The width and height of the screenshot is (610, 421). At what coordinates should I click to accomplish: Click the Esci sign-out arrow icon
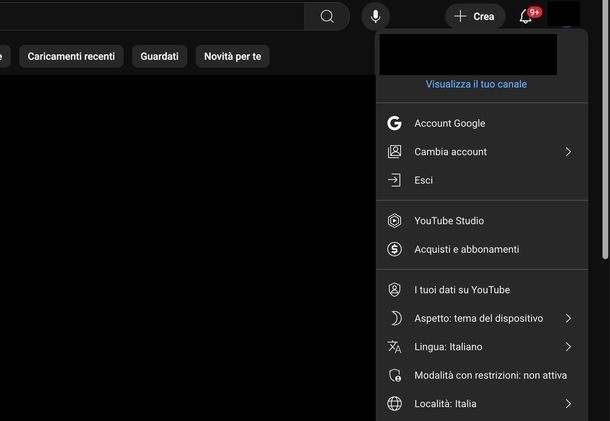pos(394,180)
